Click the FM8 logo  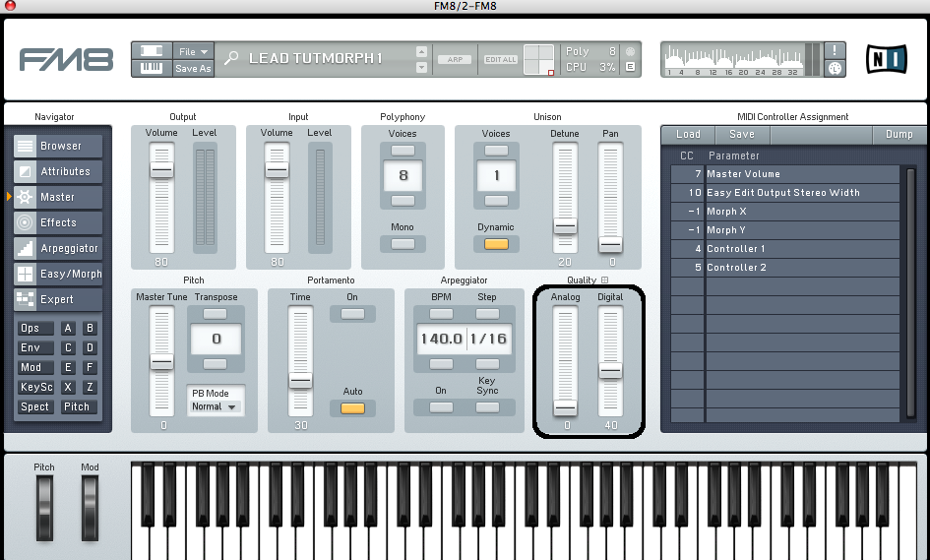[66, 60]
